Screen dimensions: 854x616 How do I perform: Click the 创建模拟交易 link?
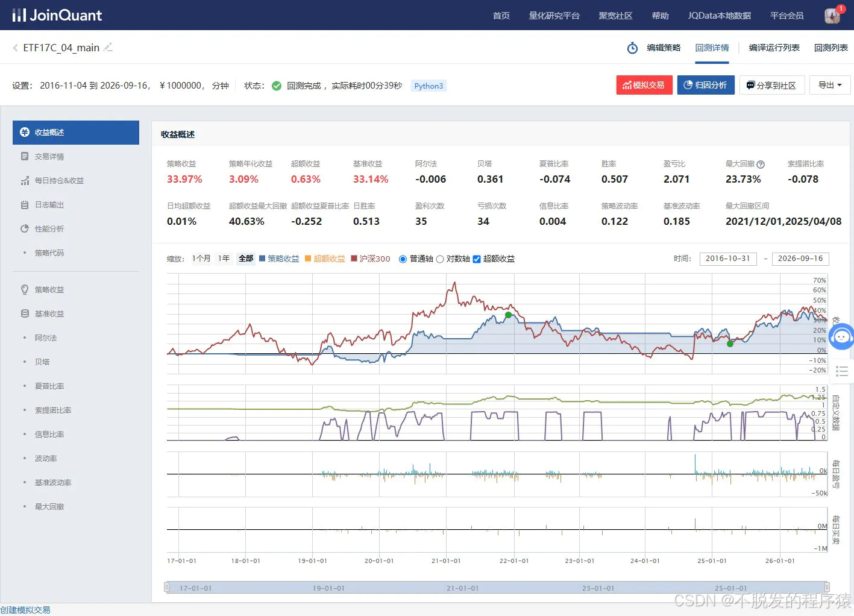[25, 610]
